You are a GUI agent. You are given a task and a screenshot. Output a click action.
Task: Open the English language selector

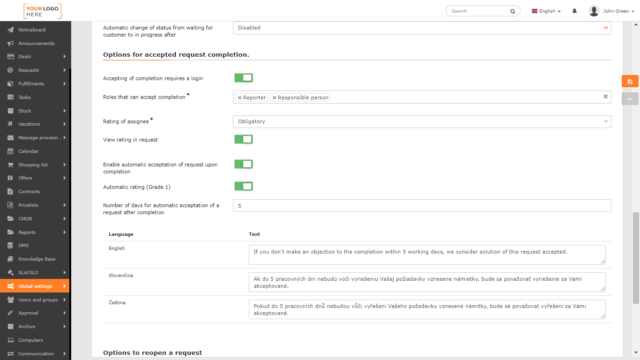point(546,11)
